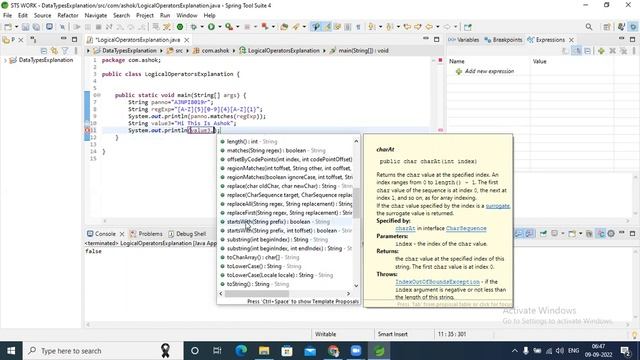Viewport: 640px width, 360px height.
Task: Open the Navigate menu
Action: coord(96,16)
